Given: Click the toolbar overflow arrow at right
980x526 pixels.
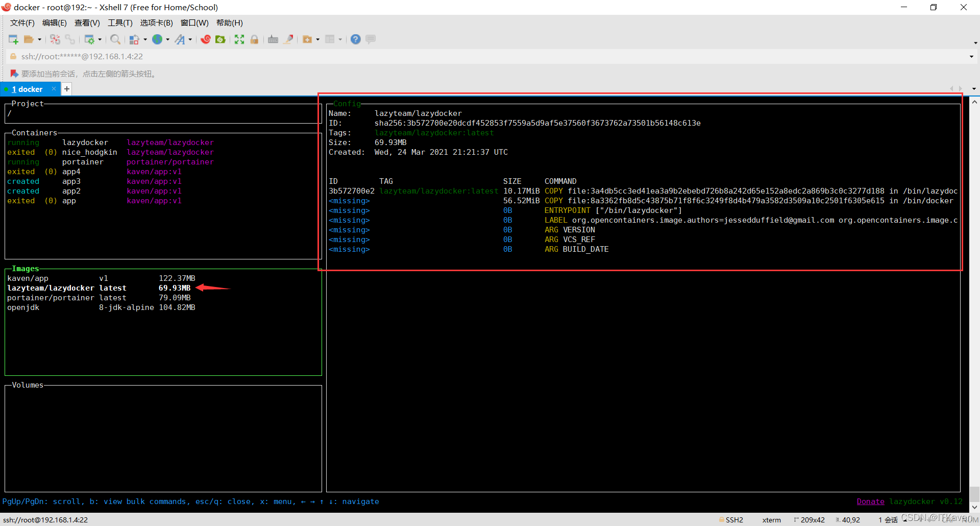Looking at the screenshot, I should (x=975, y=43).
